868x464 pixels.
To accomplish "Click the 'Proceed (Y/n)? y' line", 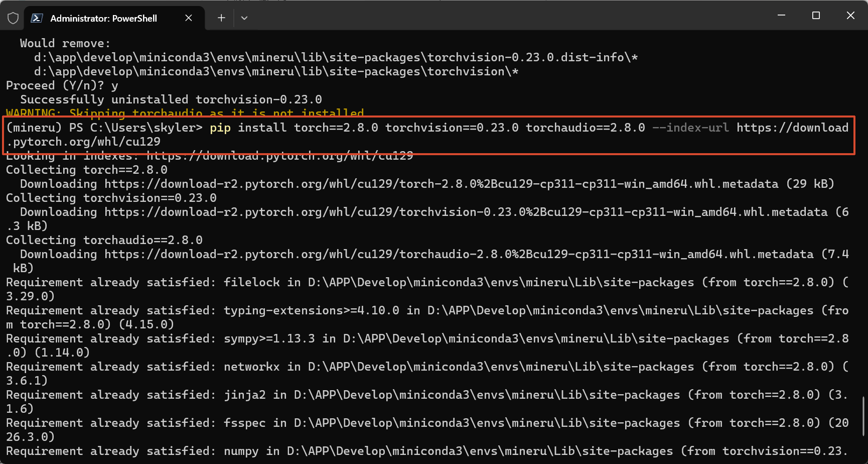I will coord(62,86).
